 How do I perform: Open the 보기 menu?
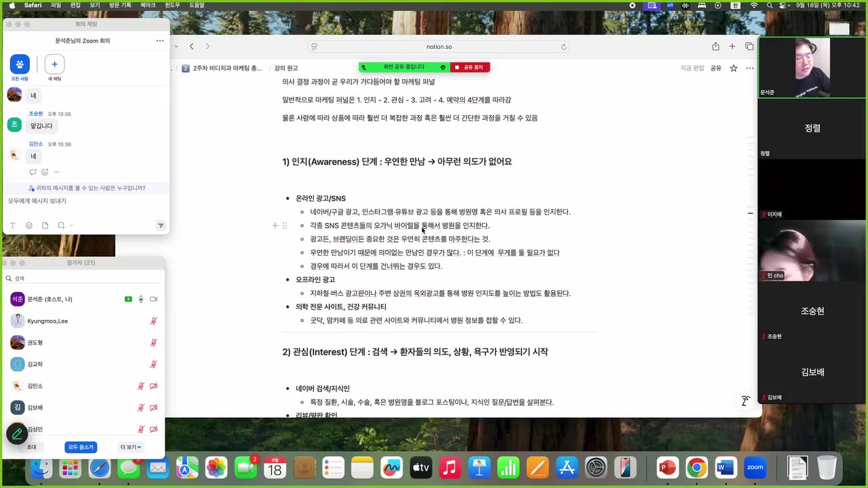pos(95,5)
